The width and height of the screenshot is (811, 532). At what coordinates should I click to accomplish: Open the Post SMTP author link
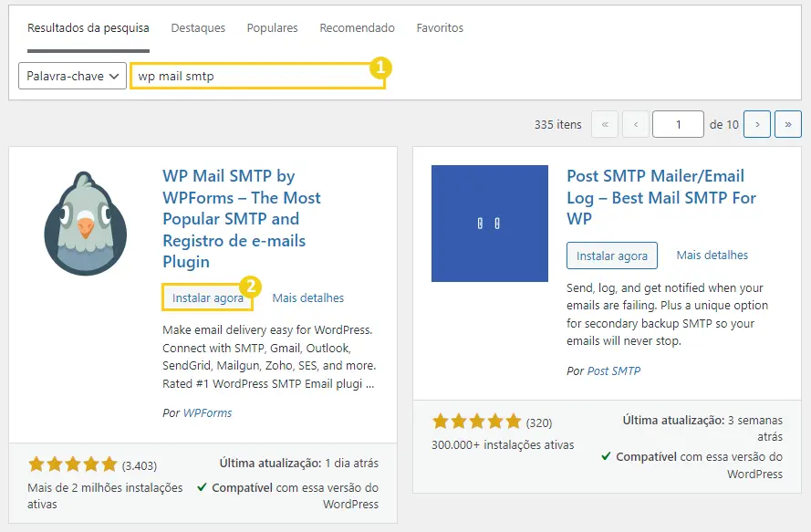pyautogui.click(x=614, y=371)
